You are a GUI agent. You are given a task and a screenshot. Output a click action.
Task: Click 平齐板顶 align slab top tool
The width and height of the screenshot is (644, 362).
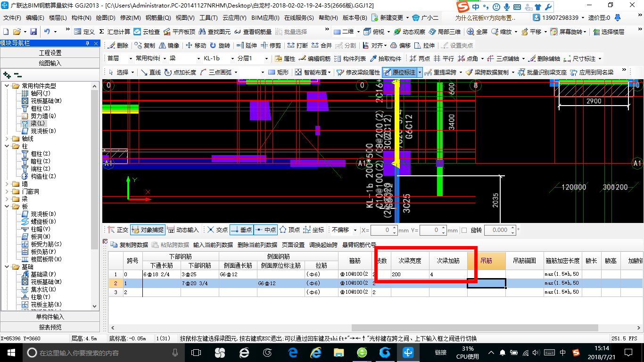179,32
